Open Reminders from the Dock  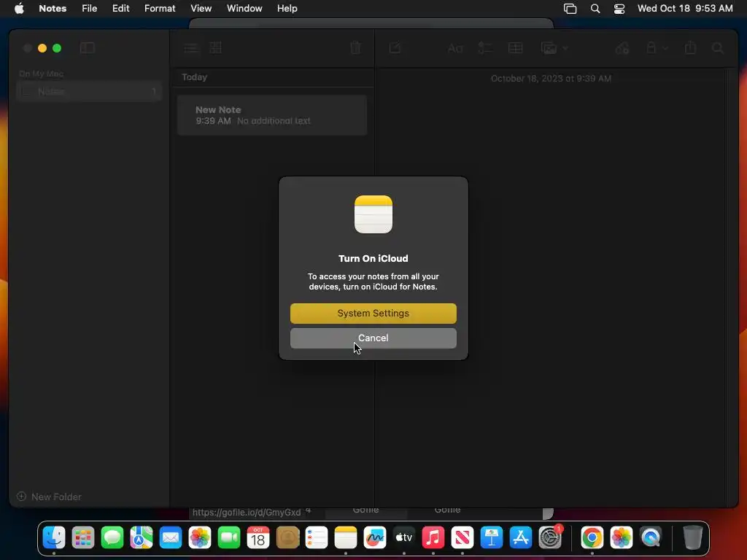click(317, 537)
